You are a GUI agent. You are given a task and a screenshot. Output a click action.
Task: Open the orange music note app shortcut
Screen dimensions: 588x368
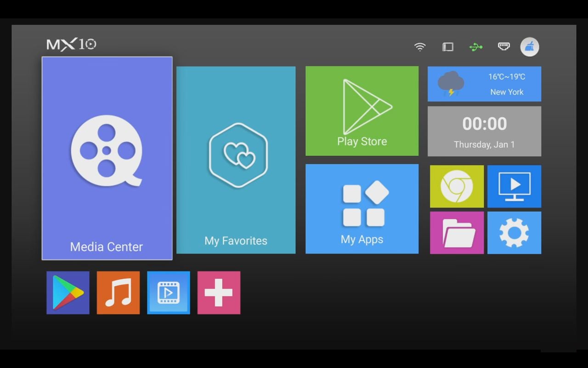click(x=118, y=293)
